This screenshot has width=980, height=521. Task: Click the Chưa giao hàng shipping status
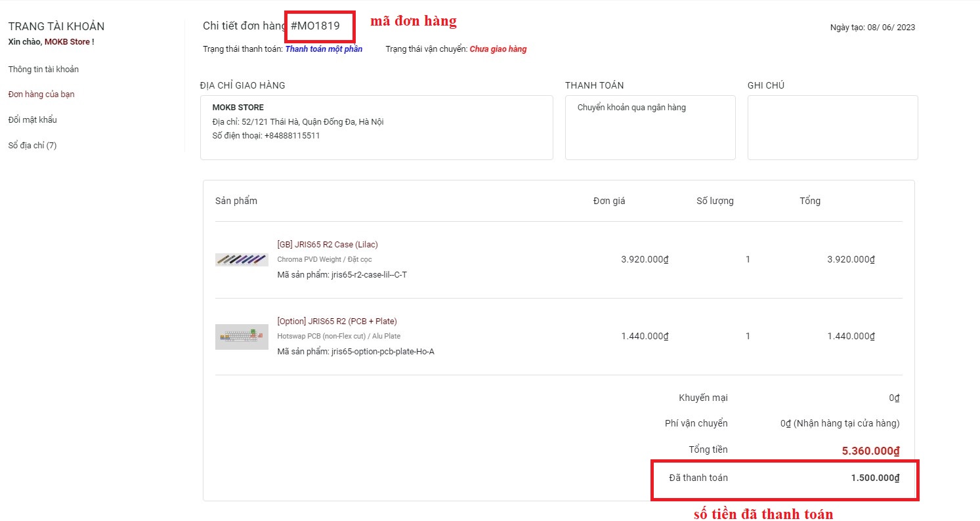tap(498, 49)
